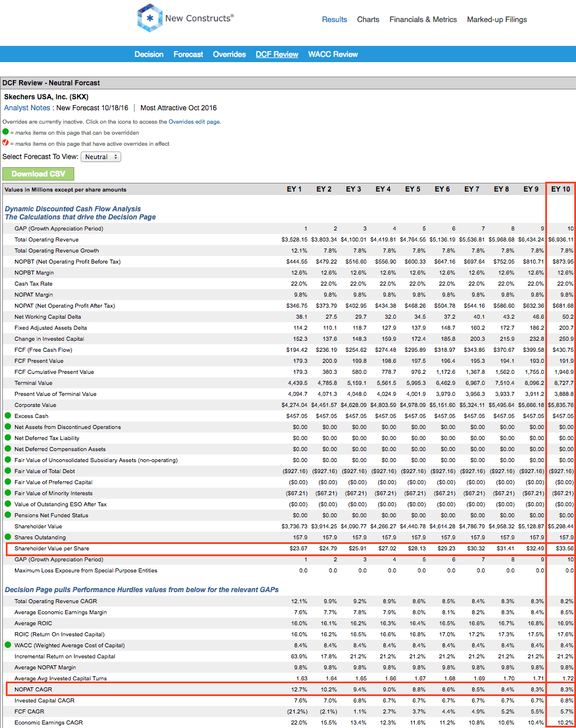Image resolution: width=576 pixels, height=728 pixels.
Task: Click the red legend icon for active overrides
Action: [x=6, y=143]
